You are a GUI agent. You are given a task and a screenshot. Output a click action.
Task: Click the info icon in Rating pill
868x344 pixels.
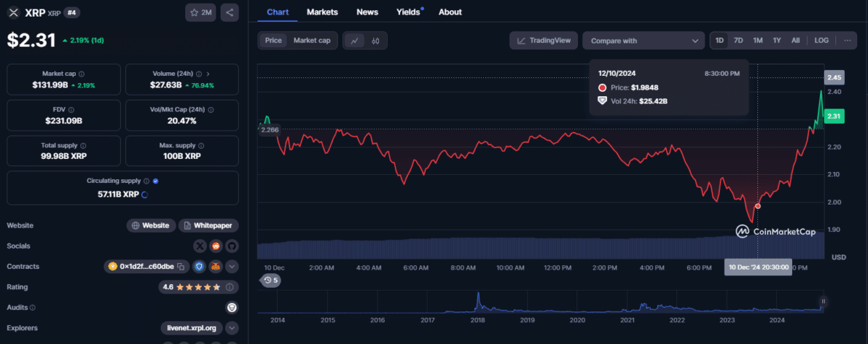click(229, 287)
